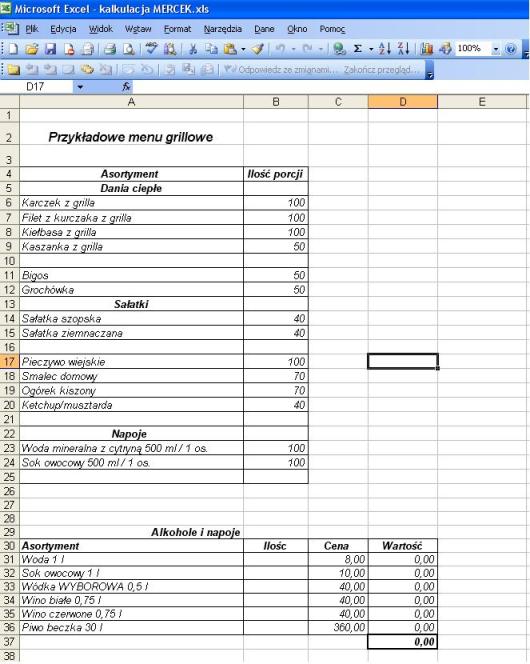Click the Permission icon in the toolbar
The height and width of the screenshot is (664, 530).
69,49
